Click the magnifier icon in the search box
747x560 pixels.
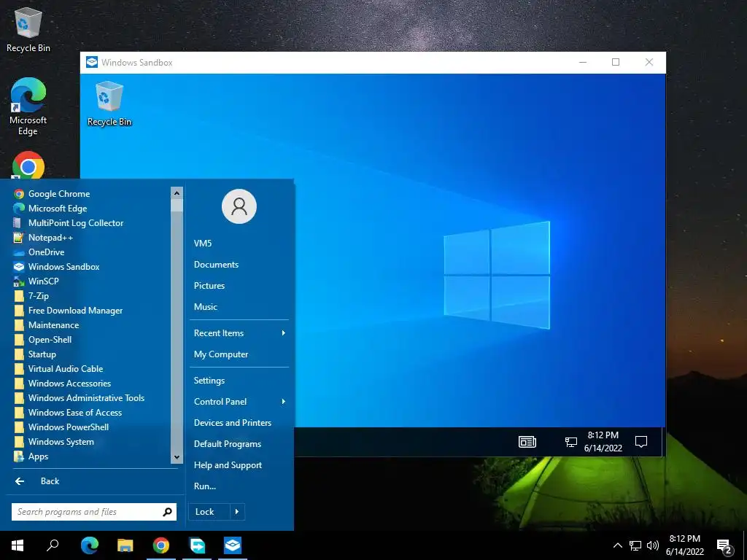point(167,512)
